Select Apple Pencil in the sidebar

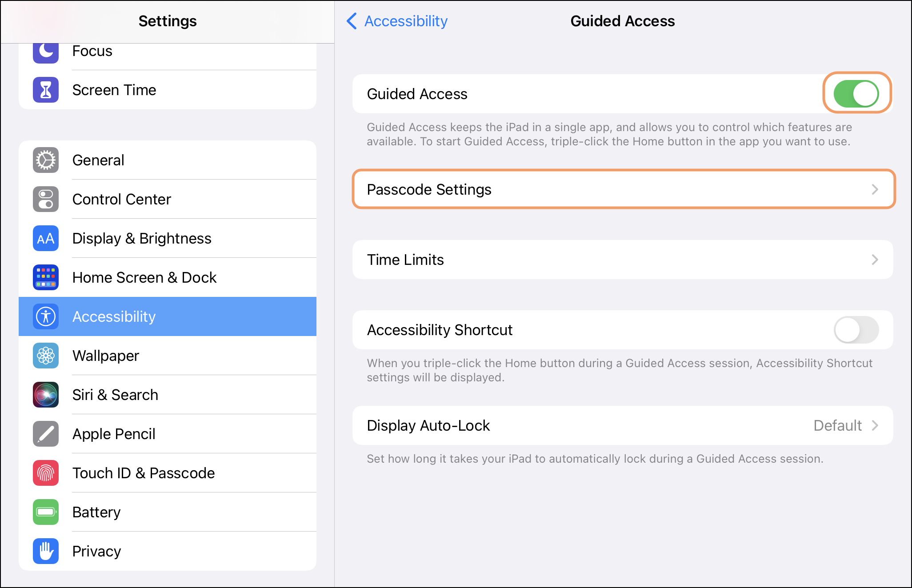click(x=114, y=434)
